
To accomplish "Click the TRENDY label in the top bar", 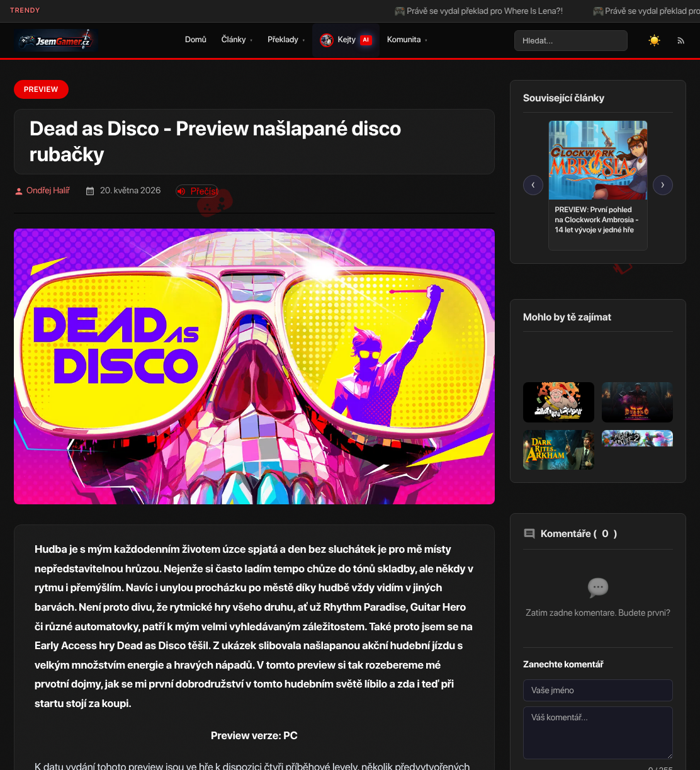I will (x=25, y=10).
